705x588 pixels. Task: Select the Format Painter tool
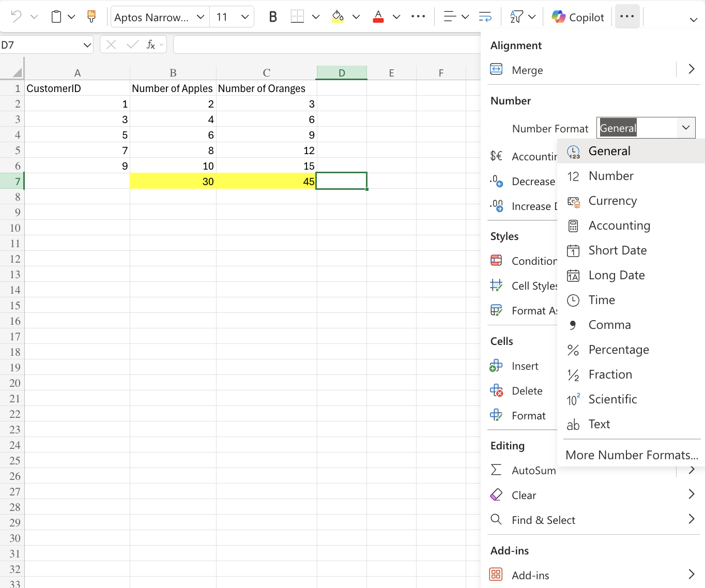[91, 16]
